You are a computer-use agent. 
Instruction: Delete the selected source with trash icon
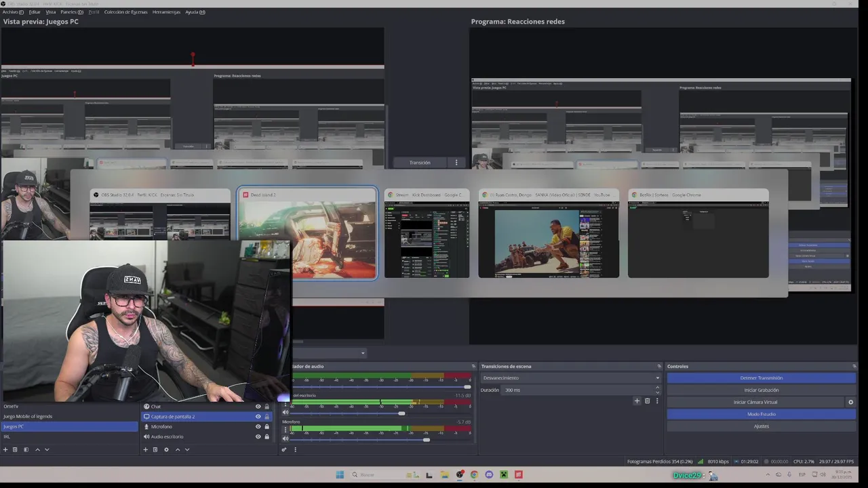coord(155,449)
